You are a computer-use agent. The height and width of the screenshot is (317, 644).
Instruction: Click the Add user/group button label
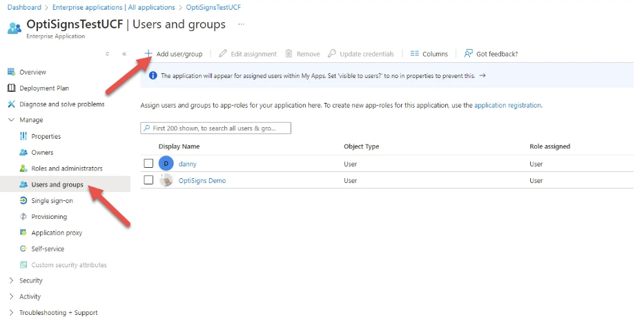pyautogui.click(x=179, y=54)
